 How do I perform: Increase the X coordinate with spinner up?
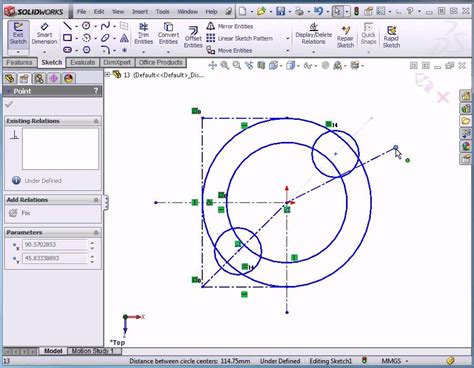(x=92, y=242)
